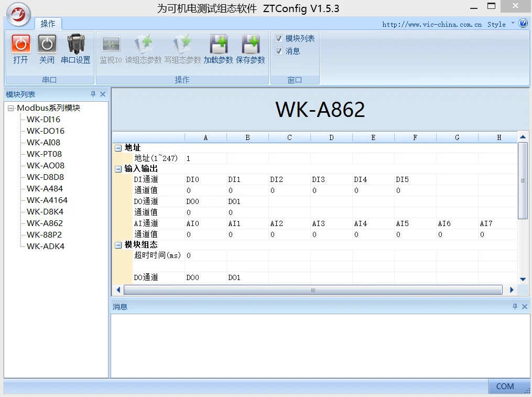The height and width of the screenshot is (397, 532).
Task: Pin the 模块列表 panel
Action: point(93,94)
